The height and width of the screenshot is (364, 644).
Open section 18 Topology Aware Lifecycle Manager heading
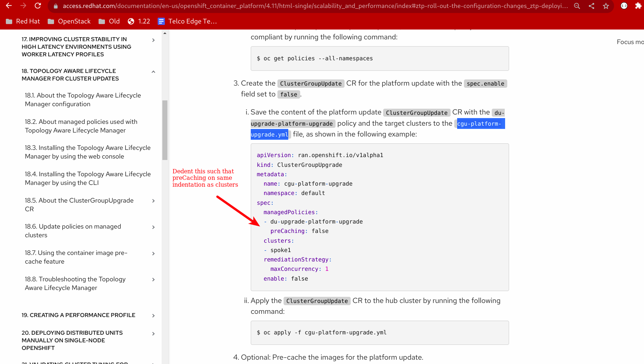click(x=70, y=75)
